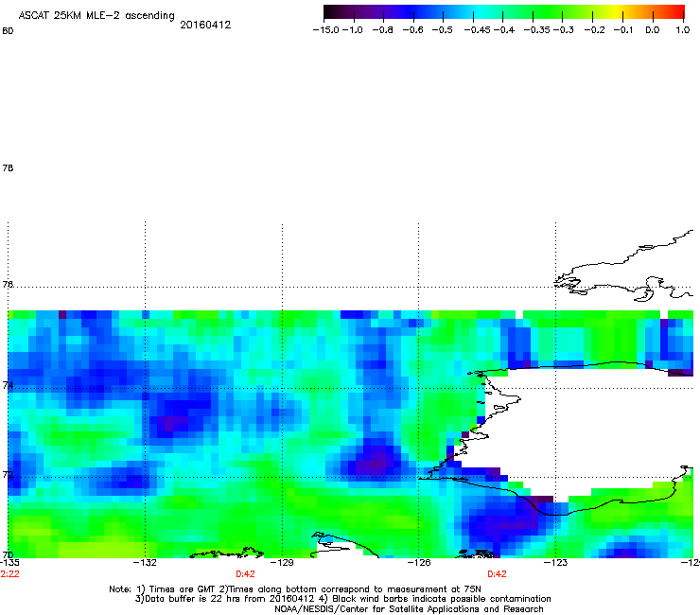
Task: Select the -0.6 color scale label
Action: [x=412, y=30]
